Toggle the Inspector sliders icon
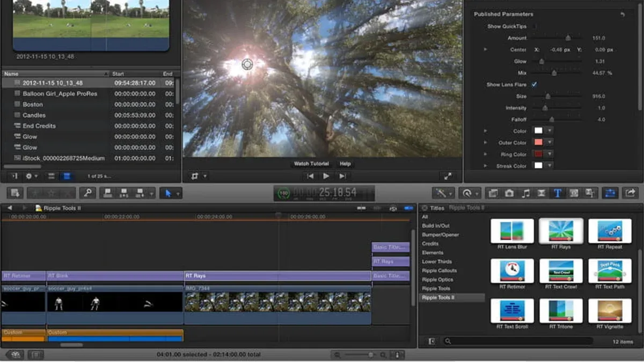 point(610,193)
